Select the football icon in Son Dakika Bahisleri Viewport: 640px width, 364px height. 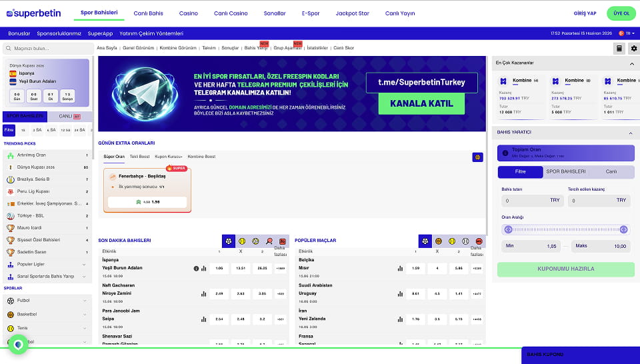tap(229, 241)
